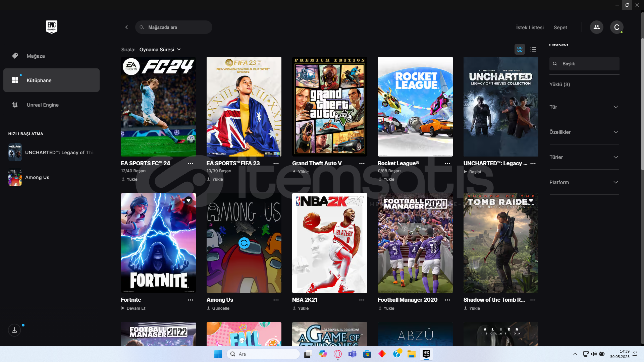Open İstek Listesi link

point(530,27)
